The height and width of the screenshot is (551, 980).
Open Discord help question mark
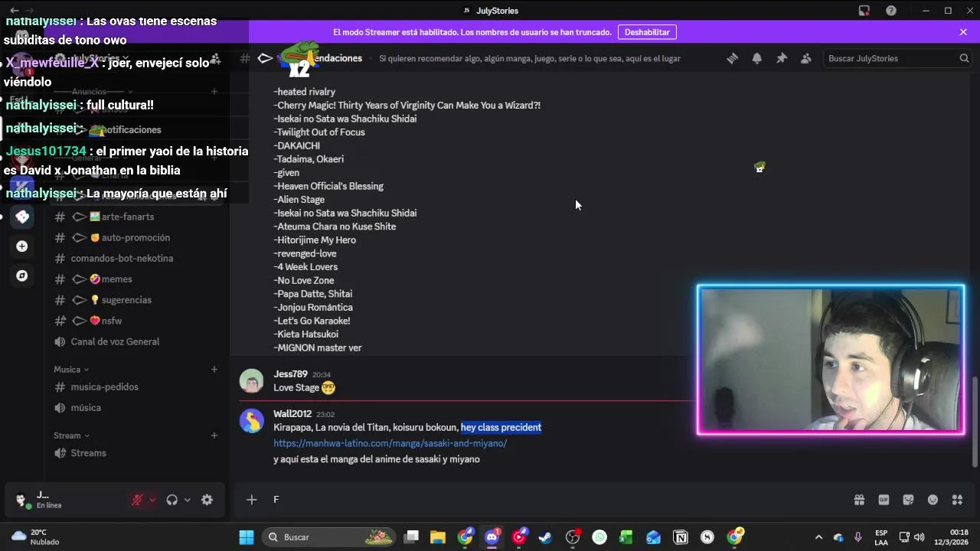(x=891, y=11)
